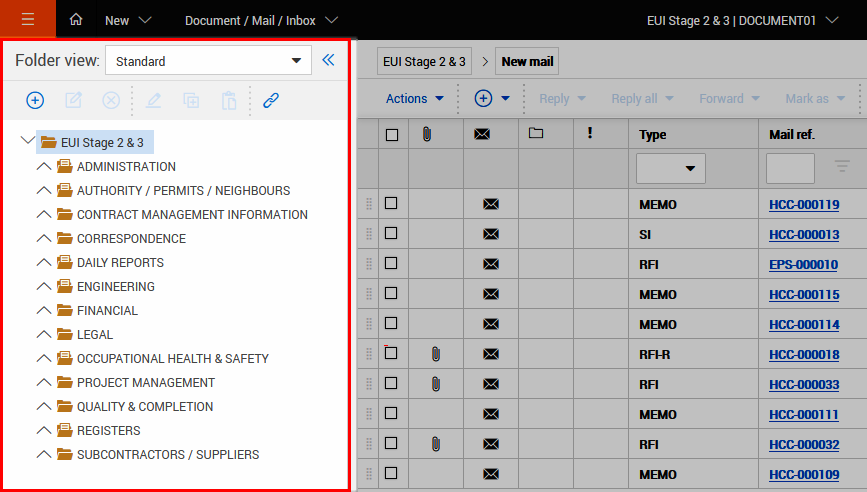The height and width of the screenshot is (492, 867).
Task: Open the Folder view Standard dropdown
Action: (208, 61)
